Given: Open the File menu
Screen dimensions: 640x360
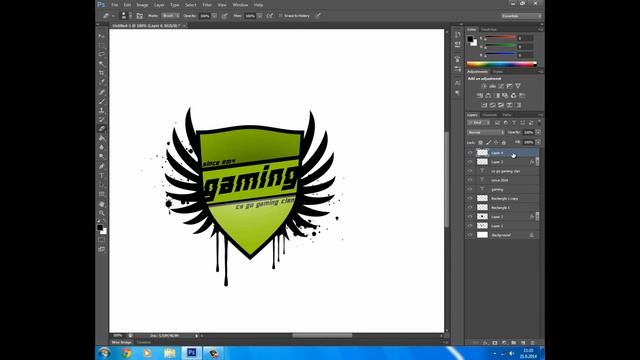Looking at the screenshot, I should pos(115,5).
